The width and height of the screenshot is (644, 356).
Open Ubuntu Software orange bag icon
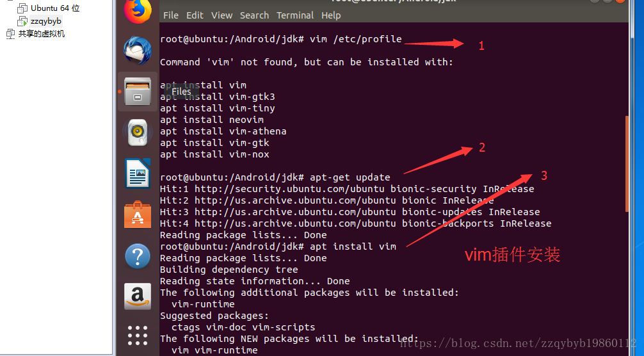click(x=138, y=214)
